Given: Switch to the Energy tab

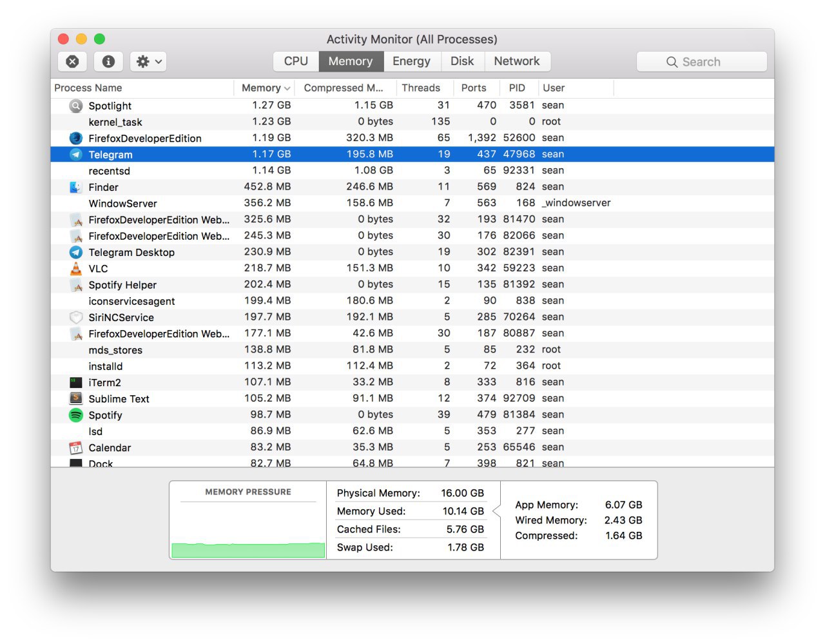Looking at the screenshot, I should click(411, 61).
